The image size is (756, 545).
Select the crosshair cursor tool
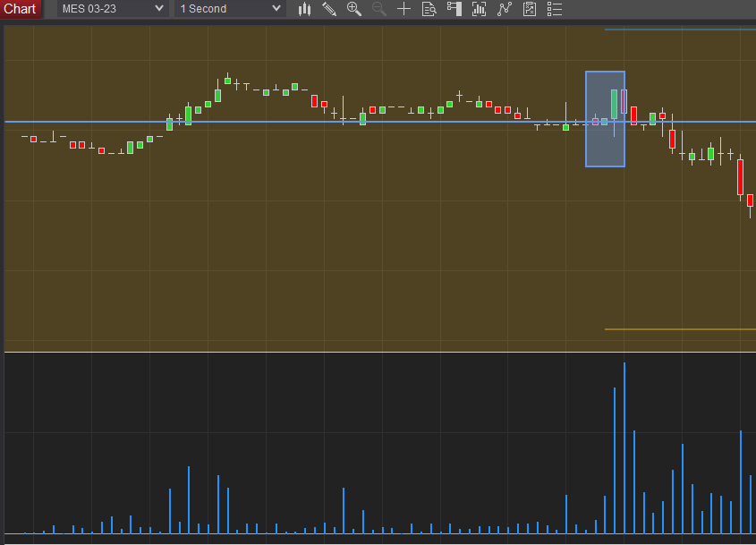point(404,9)
